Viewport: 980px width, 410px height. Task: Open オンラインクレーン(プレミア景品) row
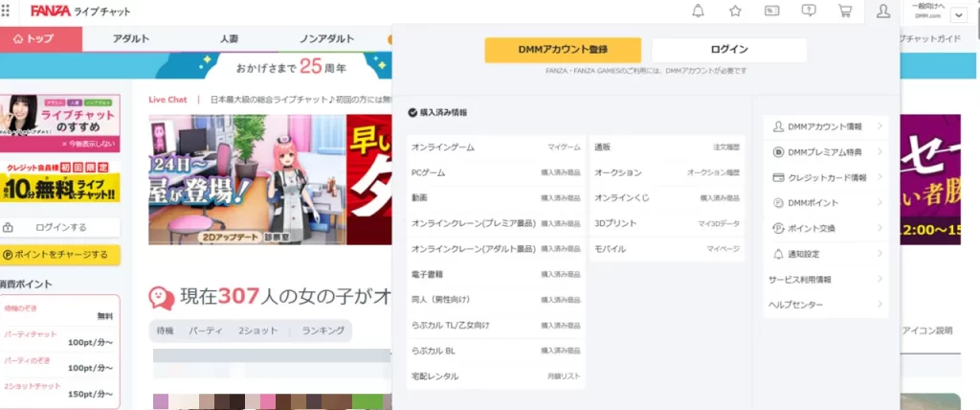[x=496, y=223]
